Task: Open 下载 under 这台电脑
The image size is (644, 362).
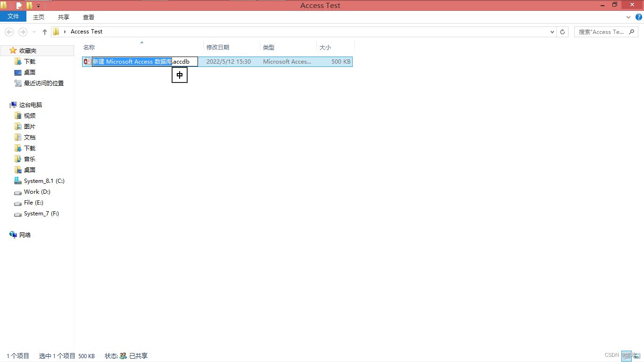Action: [30, 148]
